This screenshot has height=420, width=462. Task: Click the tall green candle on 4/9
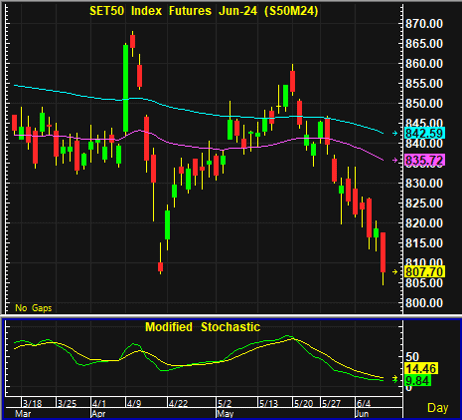point(125,88)
